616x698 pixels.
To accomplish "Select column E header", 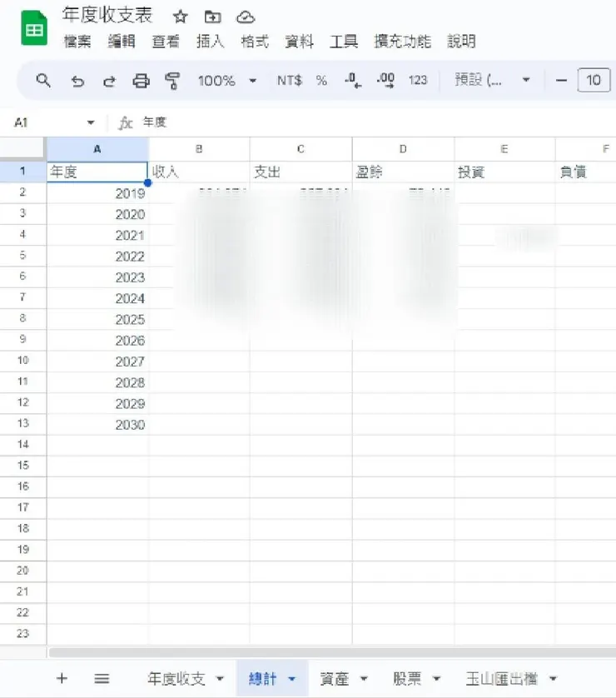I will (504, 149).
